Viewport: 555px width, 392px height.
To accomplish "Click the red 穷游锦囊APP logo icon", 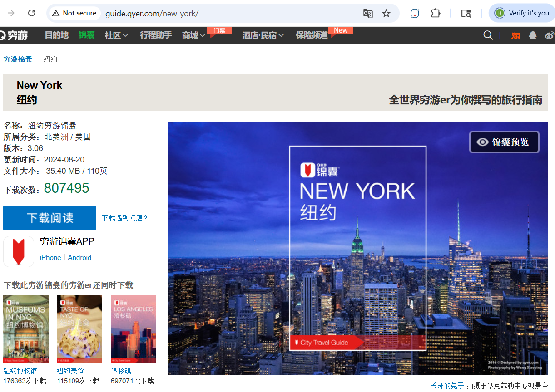I will [x=19, y=251].
